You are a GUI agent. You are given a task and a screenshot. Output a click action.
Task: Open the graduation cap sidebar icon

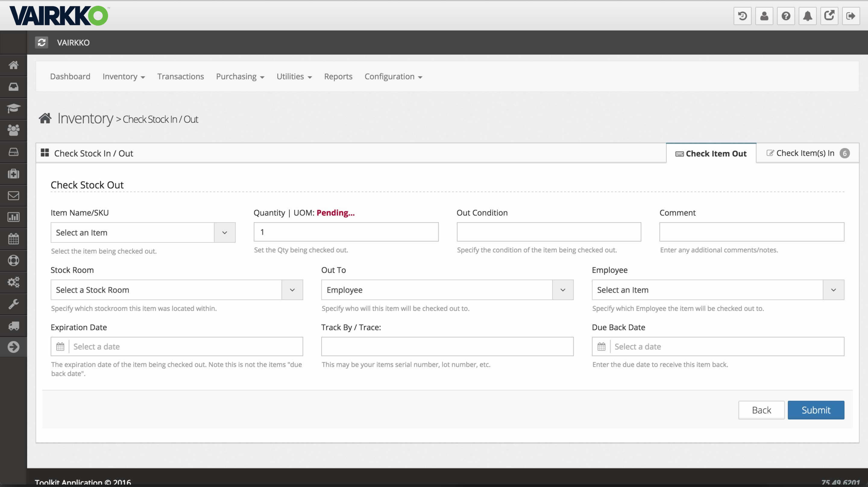[x=14, y=109]
